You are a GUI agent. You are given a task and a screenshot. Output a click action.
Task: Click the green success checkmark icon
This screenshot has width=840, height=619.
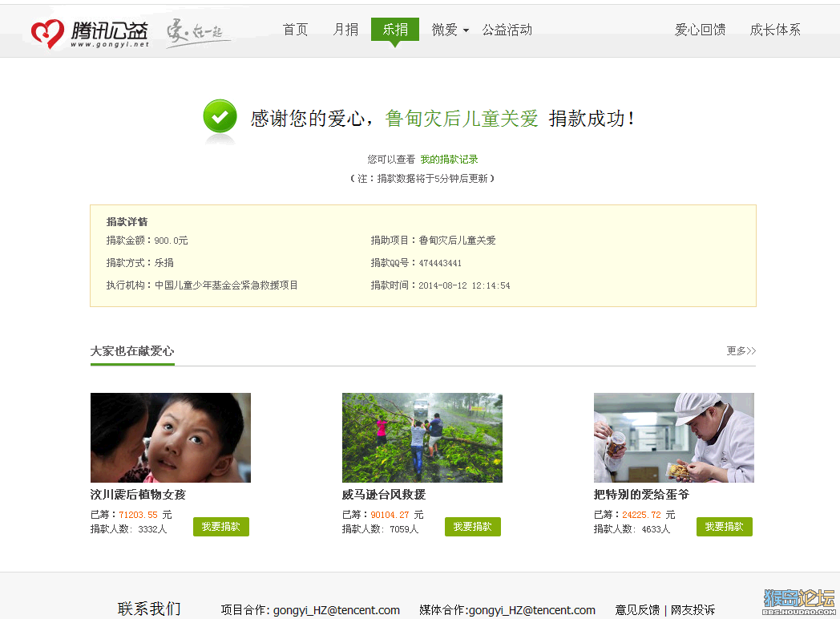pyautogui.click(x=220, y=116)
